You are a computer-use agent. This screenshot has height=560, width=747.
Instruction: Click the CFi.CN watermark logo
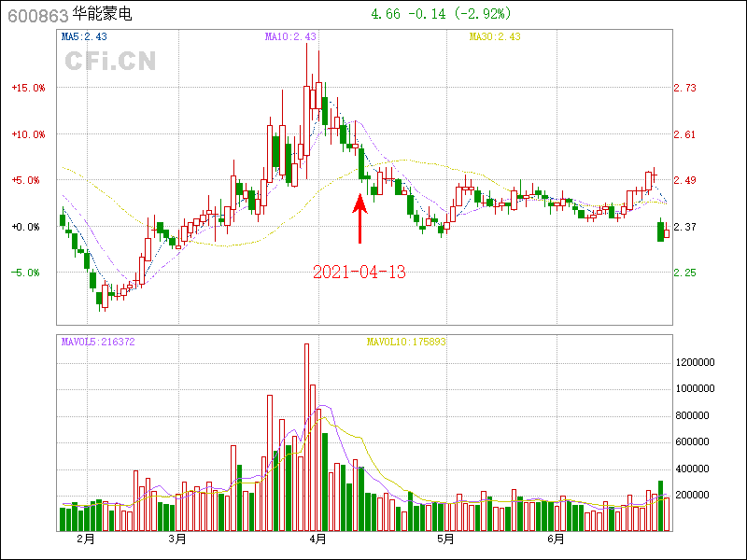[110, 61]
